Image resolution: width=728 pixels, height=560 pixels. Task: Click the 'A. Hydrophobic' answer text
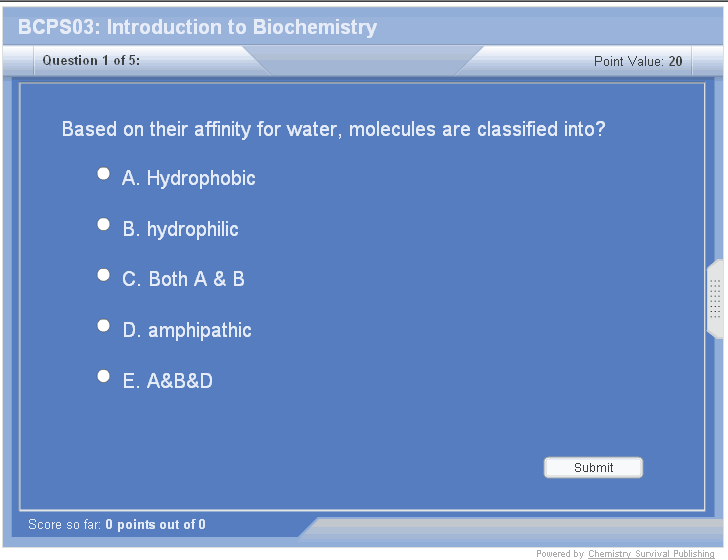(x=189, y=179)
